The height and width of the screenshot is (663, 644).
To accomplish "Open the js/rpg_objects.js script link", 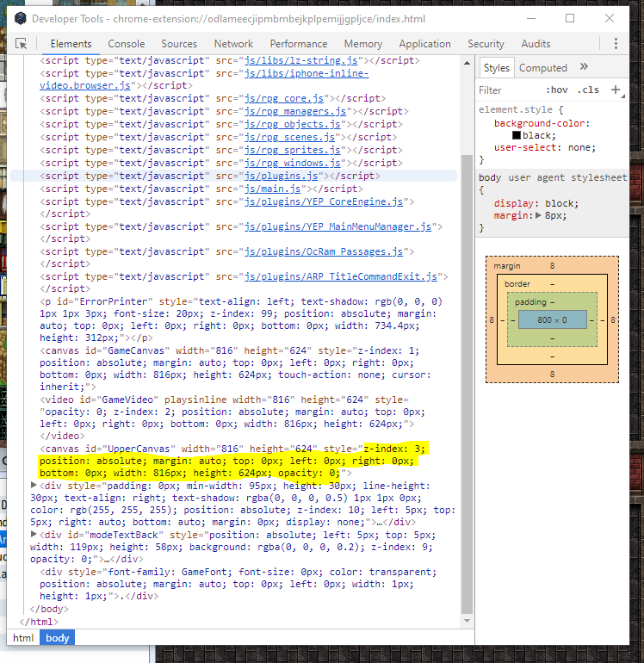I will tap(292, 124).
